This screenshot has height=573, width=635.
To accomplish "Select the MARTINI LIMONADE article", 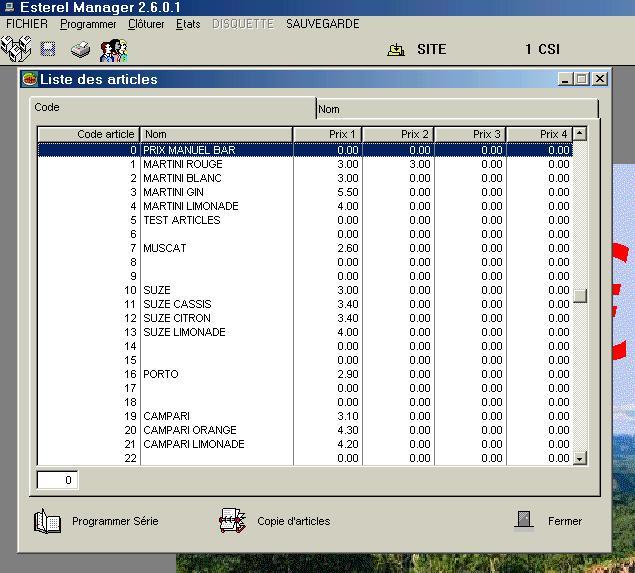I will pyautogui.click(x=305, y=206).
